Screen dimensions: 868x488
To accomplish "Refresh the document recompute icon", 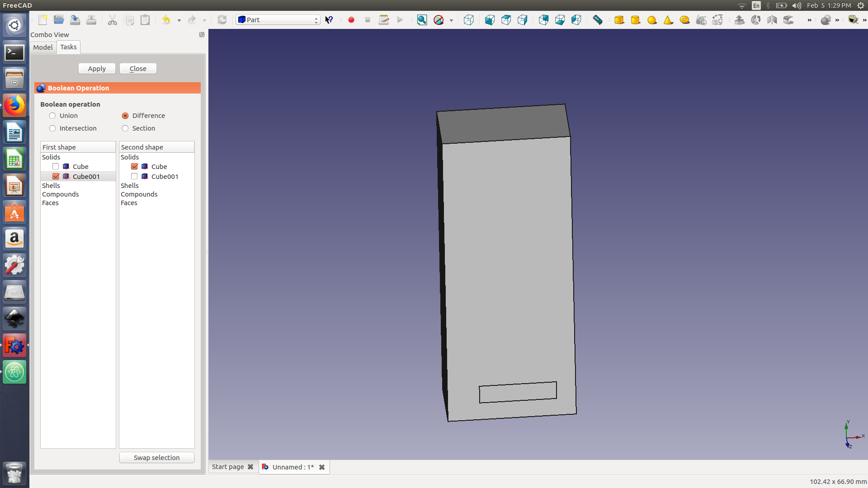I will (x=222, y=20).
